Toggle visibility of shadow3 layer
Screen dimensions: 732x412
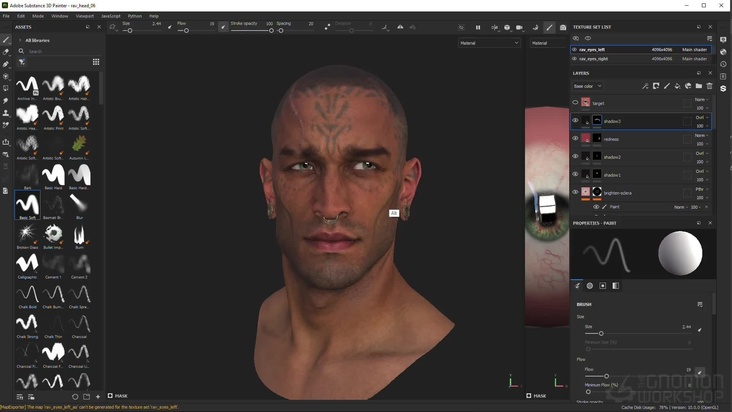pos(575,120)
